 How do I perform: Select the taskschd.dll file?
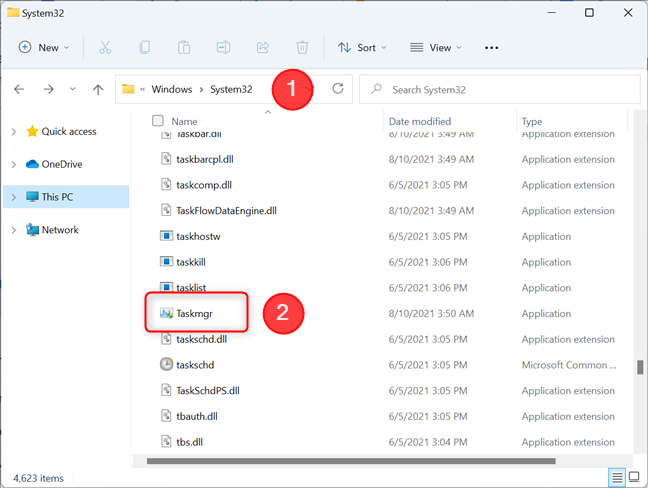pyautogui.click(x=201, y=339)
